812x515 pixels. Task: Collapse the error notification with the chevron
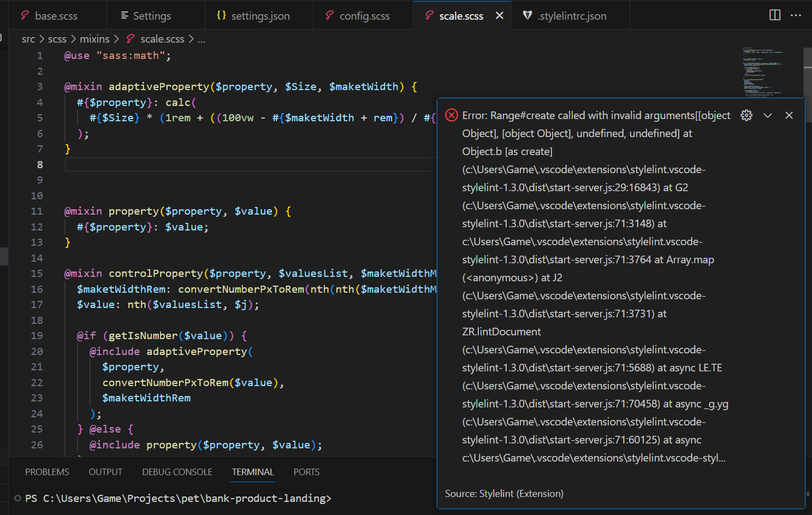[768, 115]
